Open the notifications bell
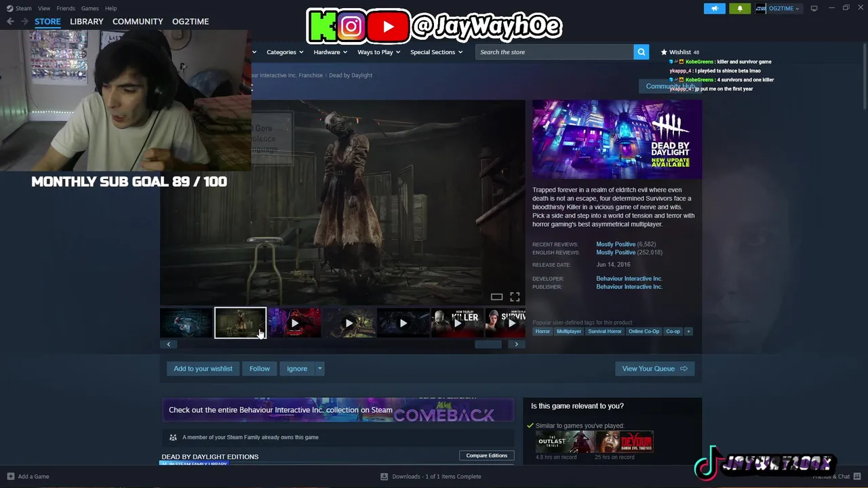The width and height of the screenshot is (868, 488). coord(740,8)
